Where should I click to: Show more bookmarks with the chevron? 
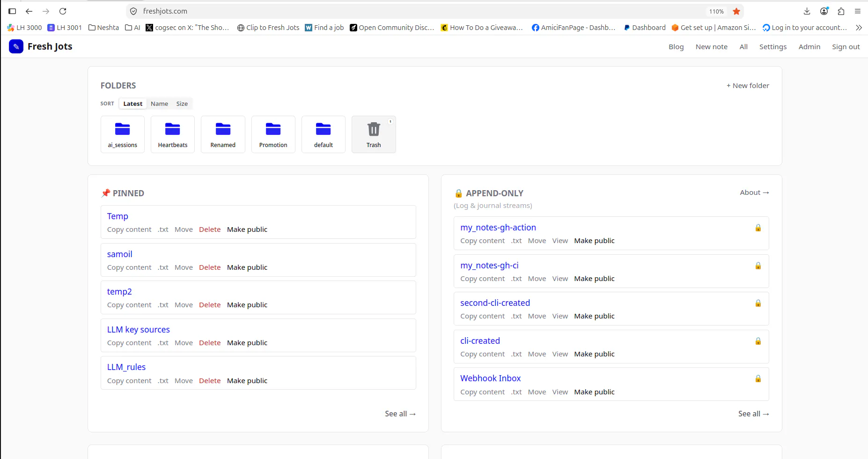click(x=859, y=28)
